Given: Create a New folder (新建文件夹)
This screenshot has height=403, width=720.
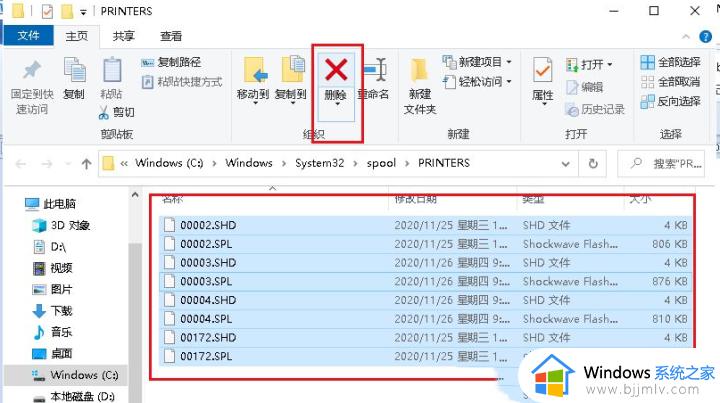Looking at the screenshot, I should click(x=420, y=86).
